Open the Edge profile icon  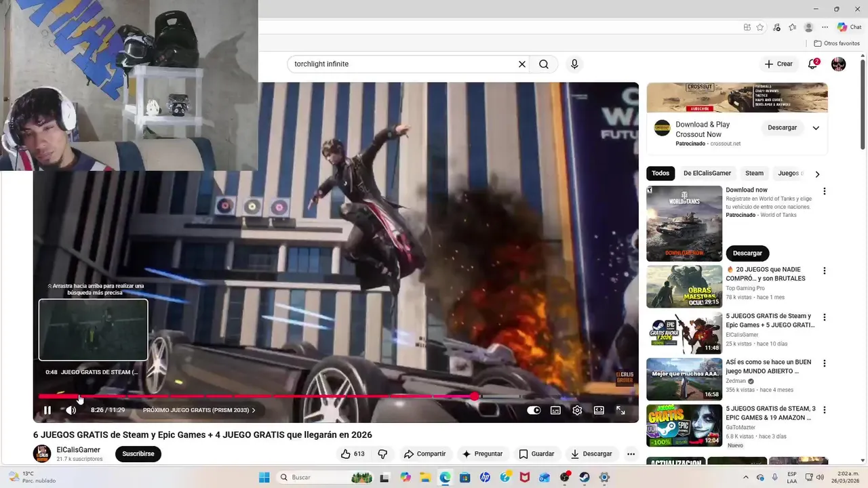point(808,27)
